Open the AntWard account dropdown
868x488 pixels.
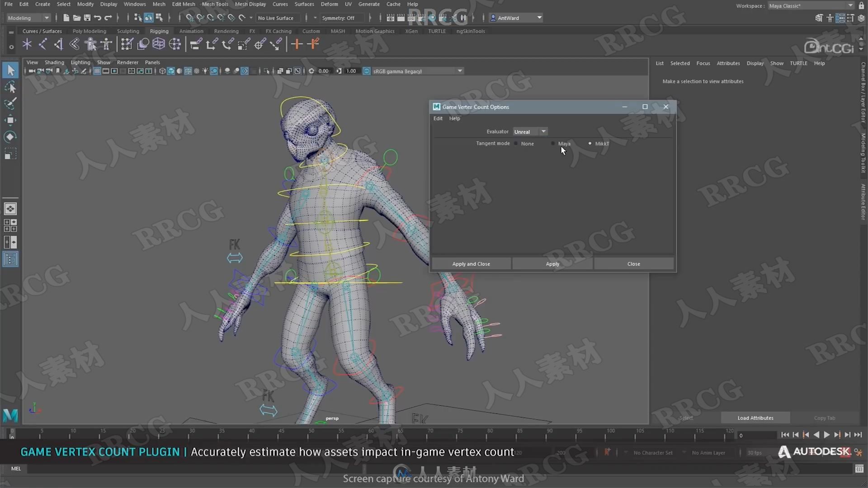(x=516, y=18)
